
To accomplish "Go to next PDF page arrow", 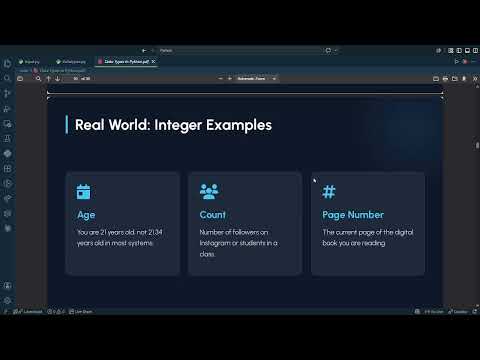I will [x=57, y=79].
